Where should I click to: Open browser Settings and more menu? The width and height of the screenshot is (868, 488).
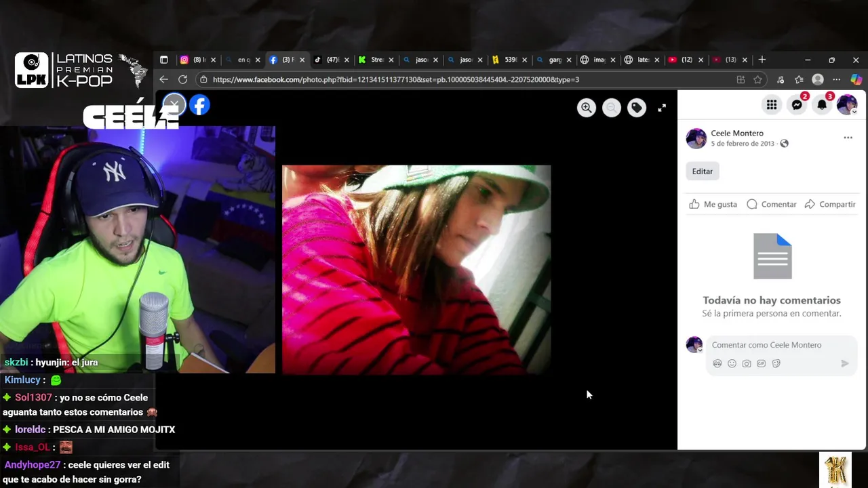click(x=837, y=79)
